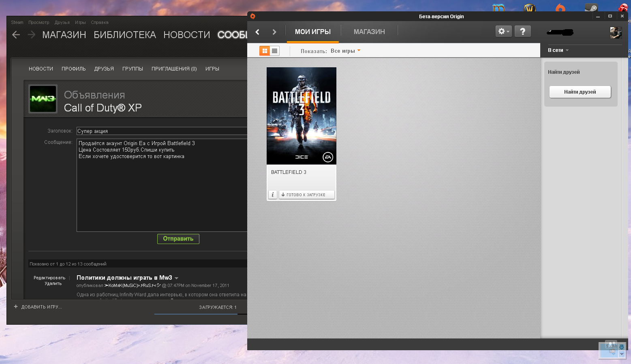Click the blue download arrow in speed widget
The image size is (631, 364).
click(x=622, y=347)
